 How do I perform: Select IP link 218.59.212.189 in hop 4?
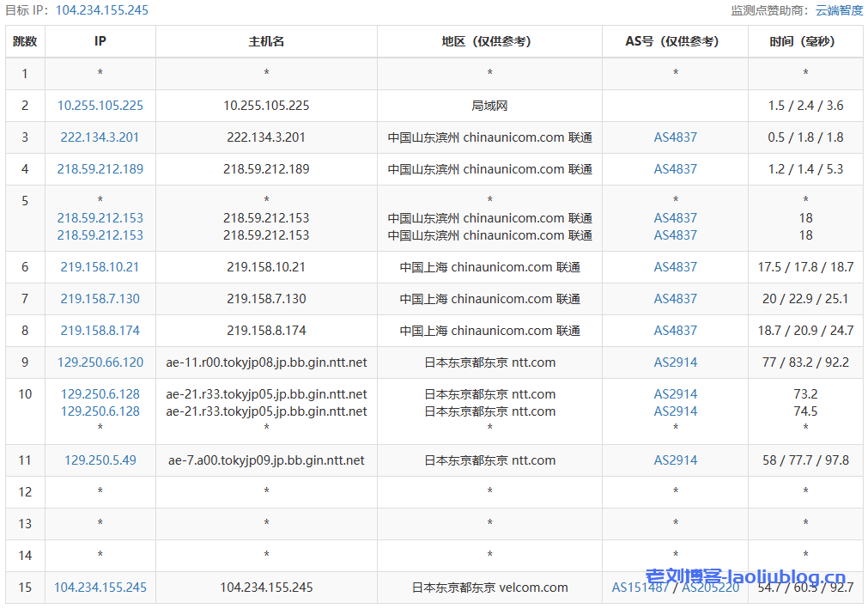pos(100,168)
